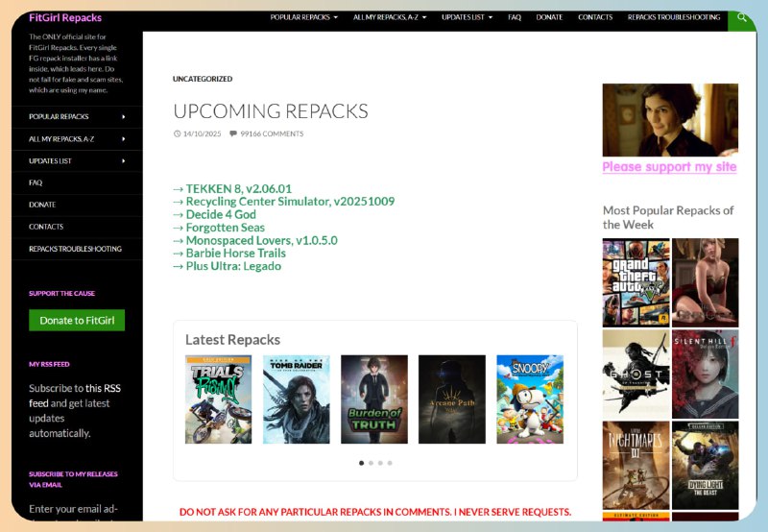Open FAQ in top navigation

(515, 17)
